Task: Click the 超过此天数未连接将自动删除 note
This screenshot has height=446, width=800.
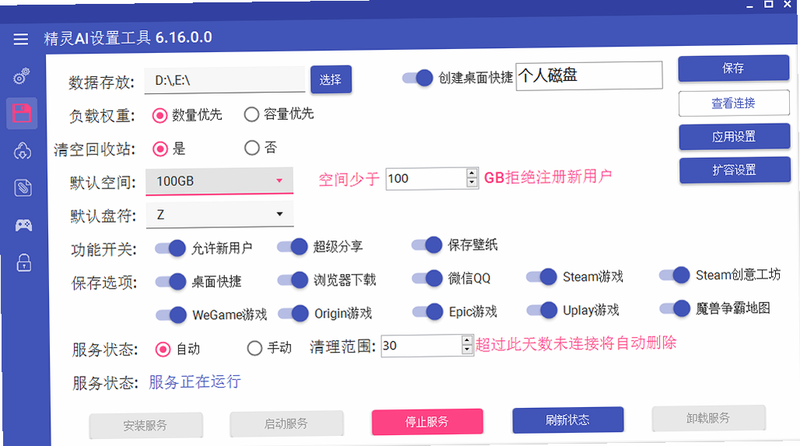Action: (x=576, y=343)
